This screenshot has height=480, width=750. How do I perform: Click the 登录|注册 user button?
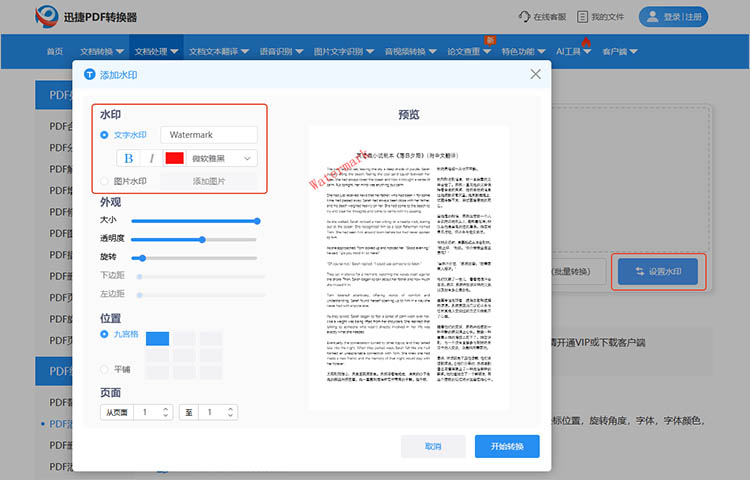(673, 17)
